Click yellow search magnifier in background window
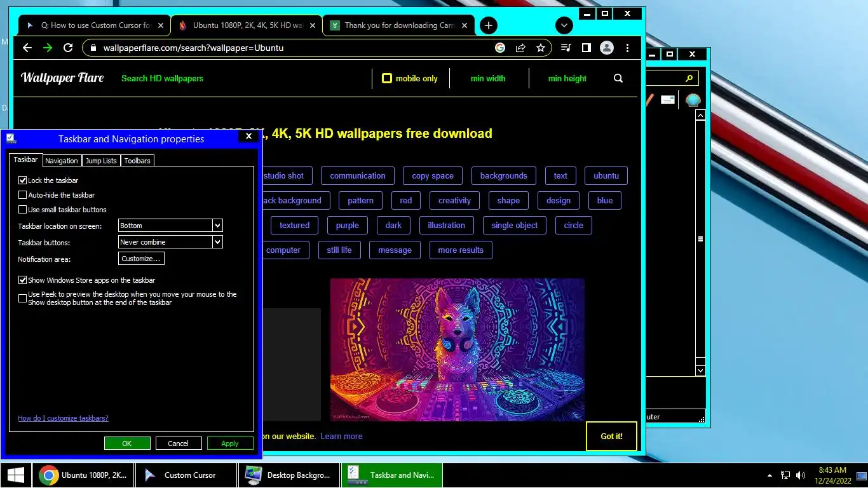The width and height of the screenshot is (868, 488). click(689, 78)
